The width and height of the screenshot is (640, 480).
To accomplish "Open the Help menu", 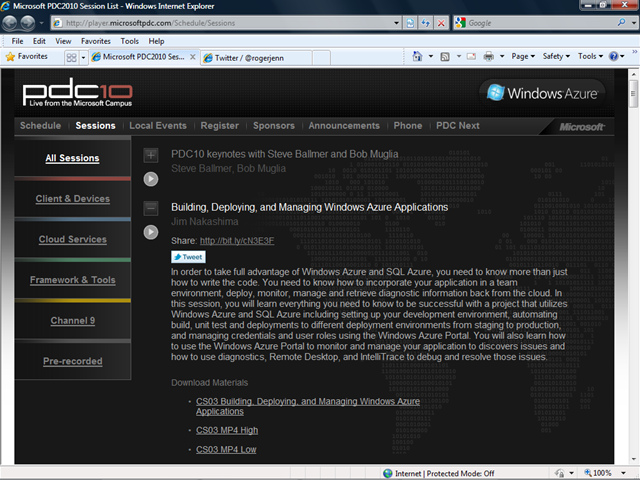I will point(156,41).
